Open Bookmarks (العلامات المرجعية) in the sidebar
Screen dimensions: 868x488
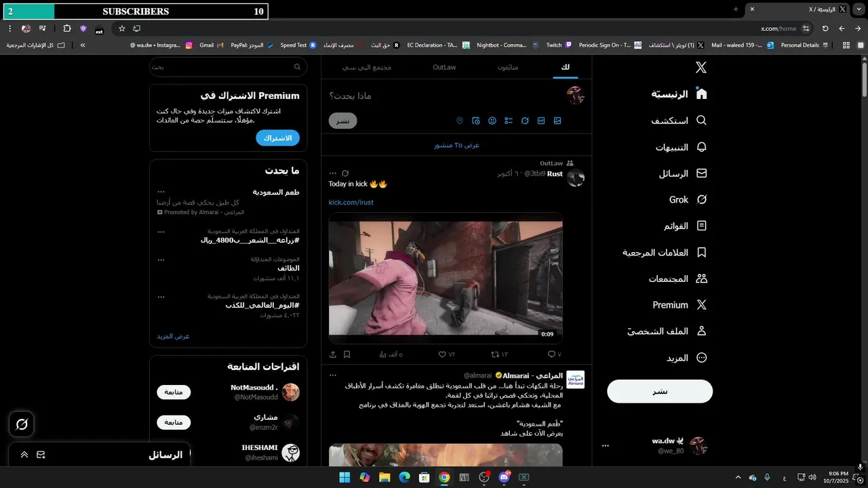pyautogui.click(x=665, y=252)
